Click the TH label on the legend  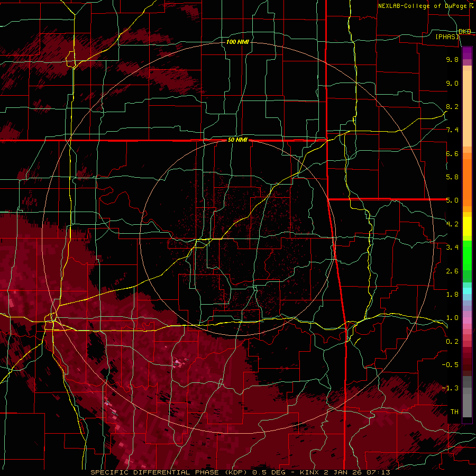[x=454, y=412]
